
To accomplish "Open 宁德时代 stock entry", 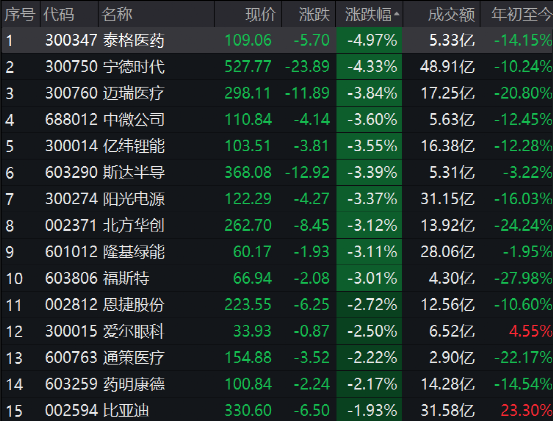I will click(277, 67).
